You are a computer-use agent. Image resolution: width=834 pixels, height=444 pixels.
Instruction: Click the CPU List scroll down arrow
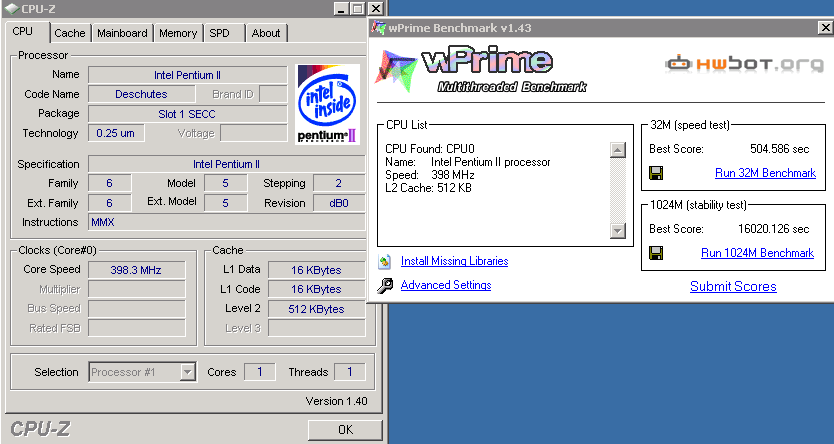(618, 230)
